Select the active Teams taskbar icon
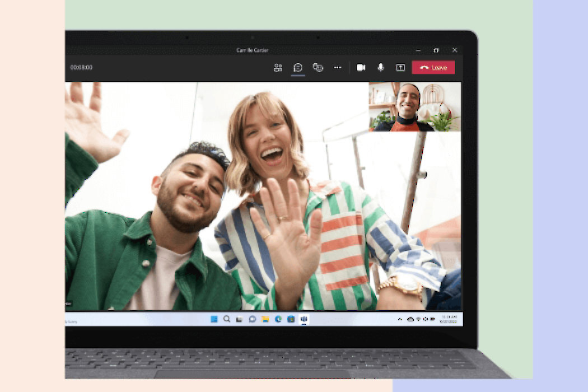 point(304,319)
